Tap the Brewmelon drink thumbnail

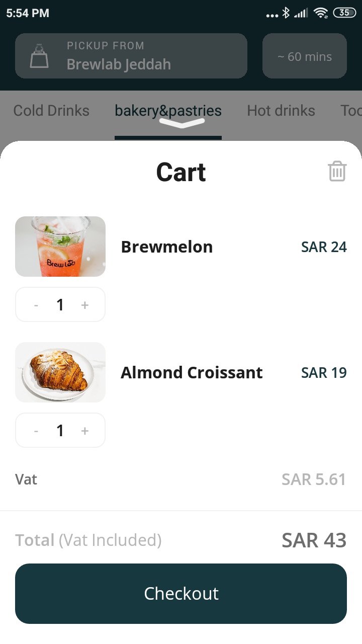click(x=60, y=247)
